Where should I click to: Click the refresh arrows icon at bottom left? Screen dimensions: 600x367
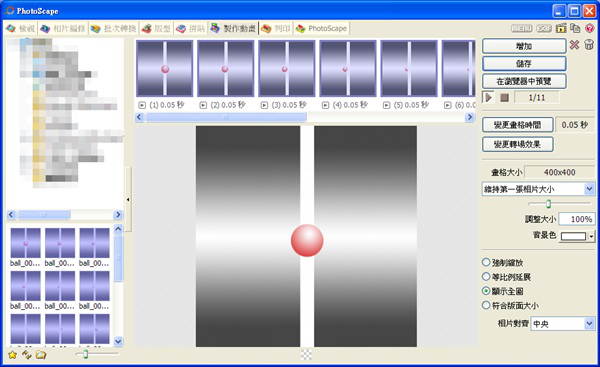(x=26, y=355)
